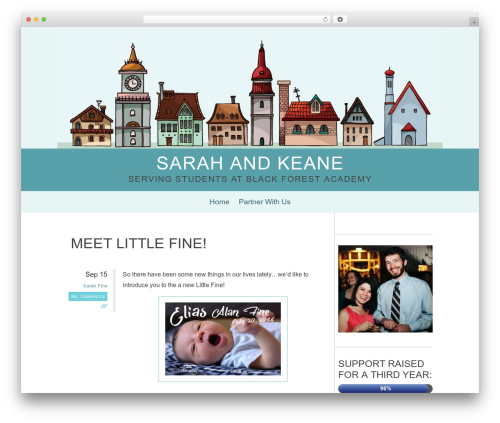Click the yellow minimize window button
The width and height of the screenshot is (500, 423).
(x=36, y=20)
